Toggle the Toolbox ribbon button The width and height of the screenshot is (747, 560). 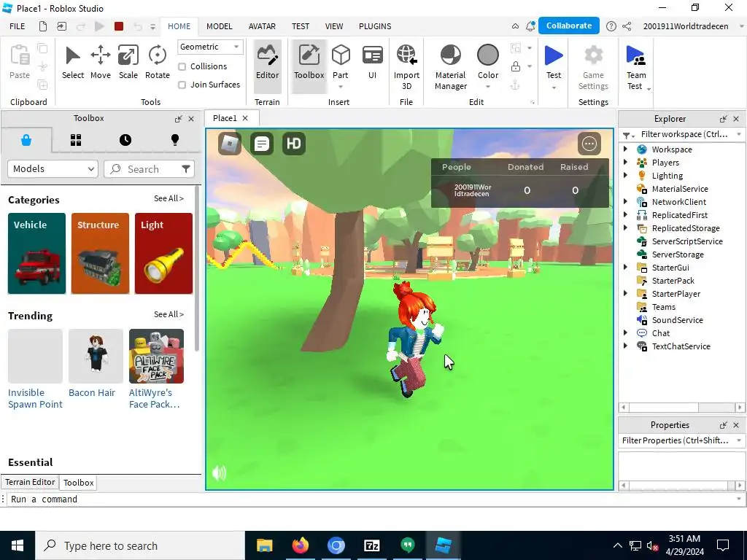coord(309,66)
